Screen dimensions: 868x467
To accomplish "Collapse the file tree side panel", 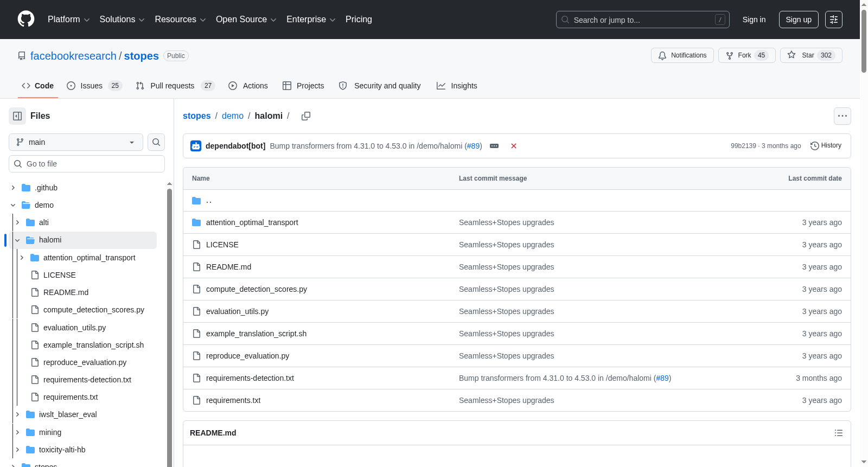I will click(17, 116).
